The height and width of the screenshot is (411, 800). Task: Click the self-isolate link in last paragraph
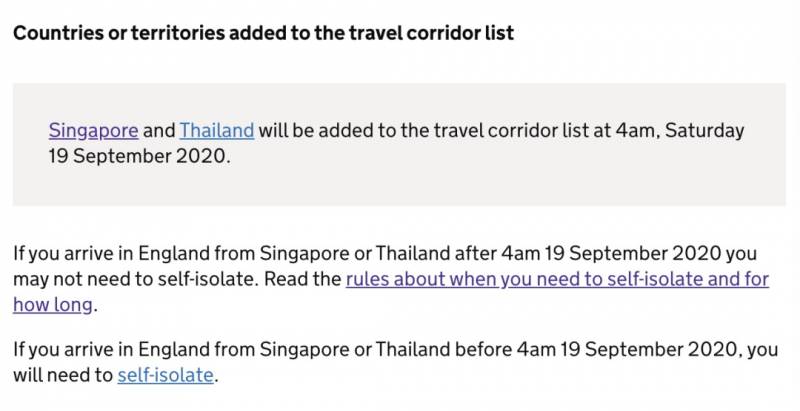(165, 376)
